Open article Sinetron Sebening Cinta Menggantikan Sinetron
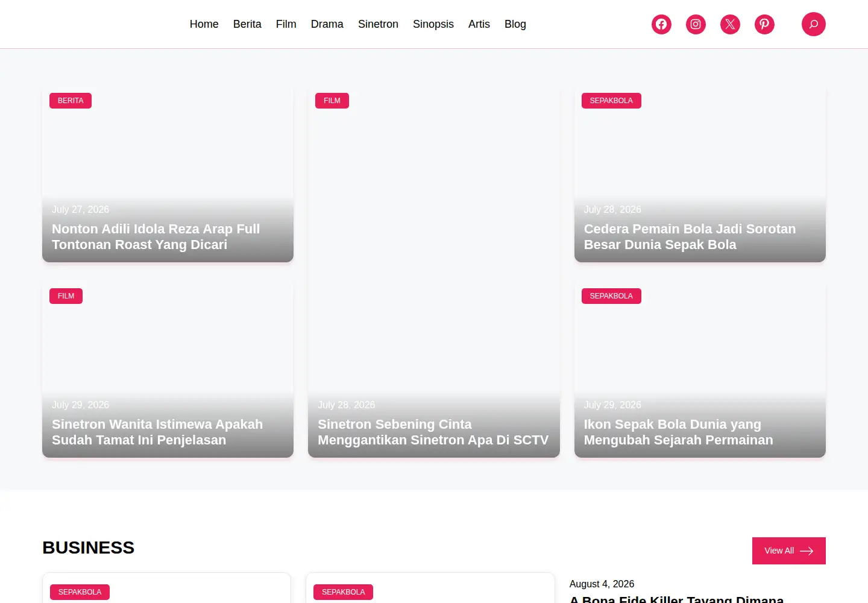 point(433,432)
